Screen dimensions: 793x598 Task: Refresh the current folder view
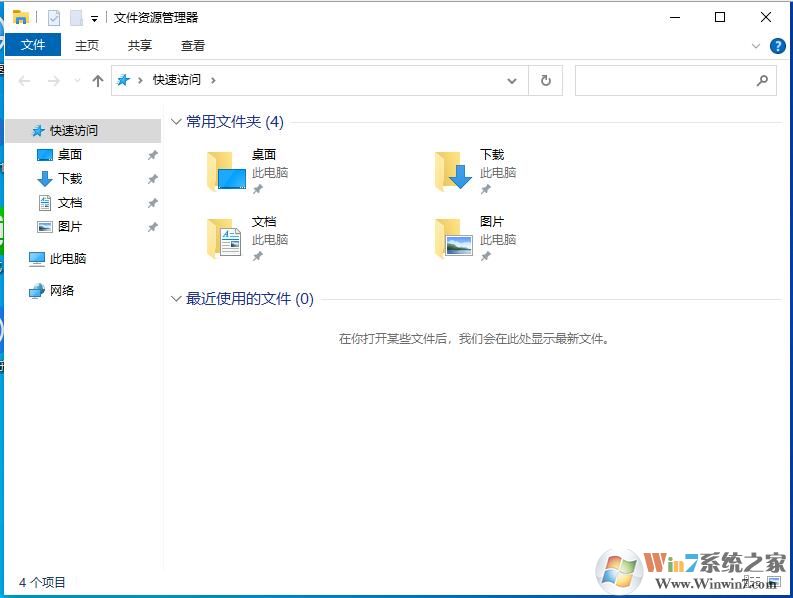pyautogui.click(x=546, y=80)
